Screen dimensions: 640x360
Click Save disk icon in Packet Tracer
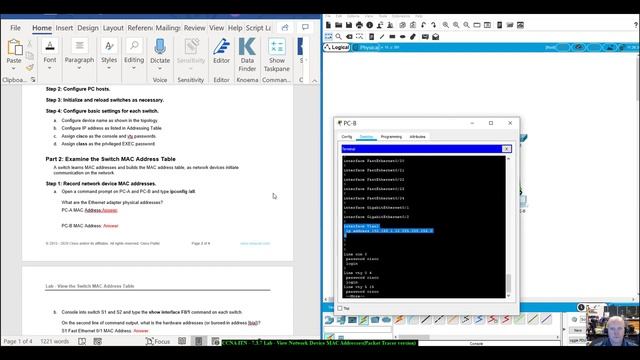pos(349,25)
